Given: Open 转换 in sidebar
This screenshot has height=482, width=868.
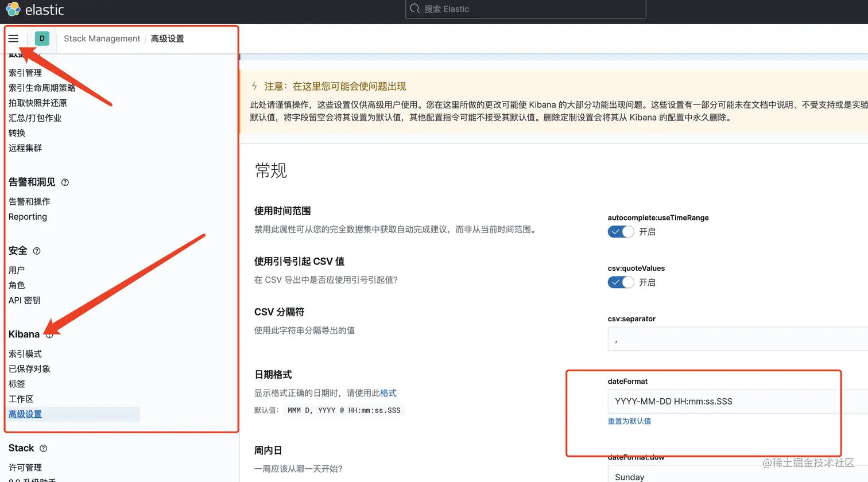Looking at the screenshot, I should click(17, 133).
